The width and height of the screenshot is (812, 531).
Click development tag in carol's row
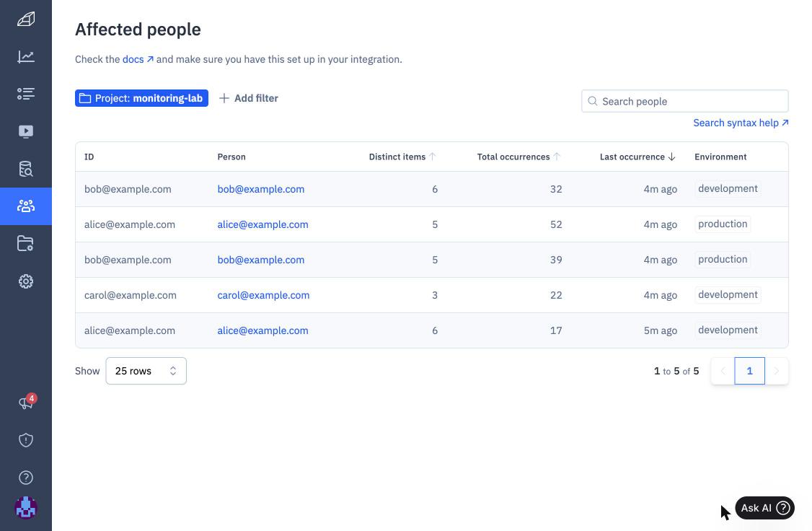(x=728, y=294)
